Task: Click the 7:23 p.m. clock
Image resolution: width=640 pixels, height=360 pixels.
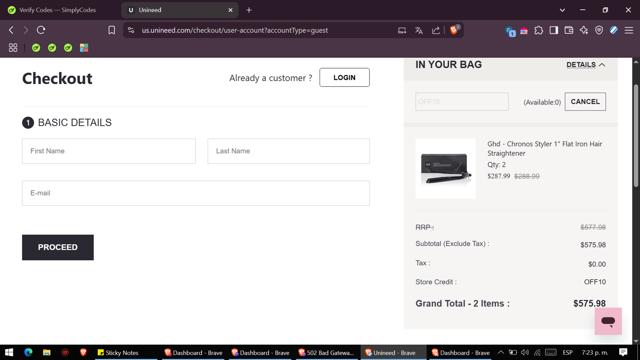Action: coord(595,352)
